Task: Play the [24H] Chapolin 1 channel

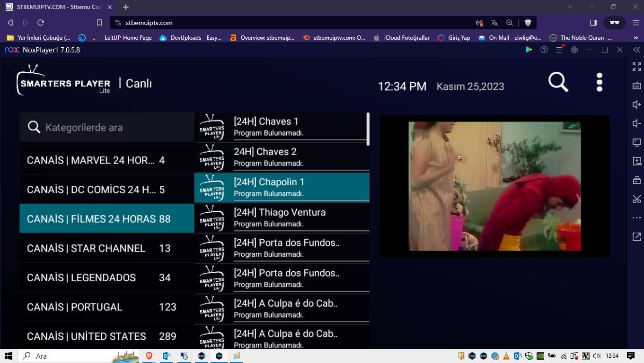Action: coord(282,188)
